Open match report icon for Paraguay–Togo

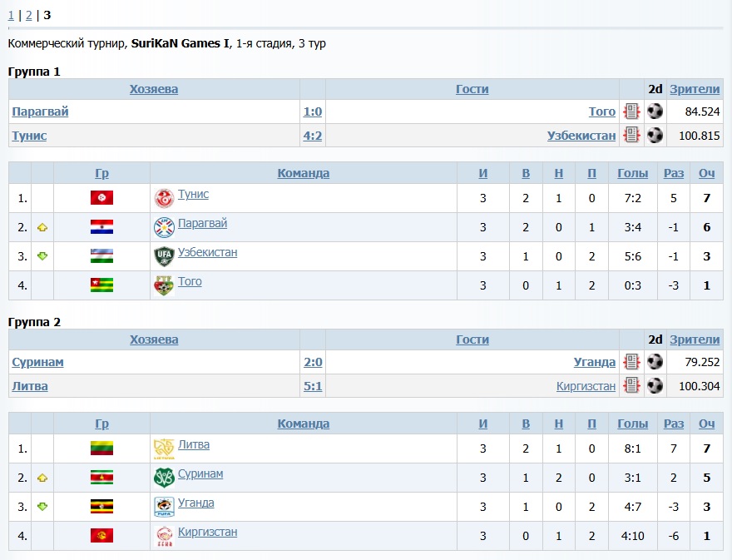(x=631, y=112)
